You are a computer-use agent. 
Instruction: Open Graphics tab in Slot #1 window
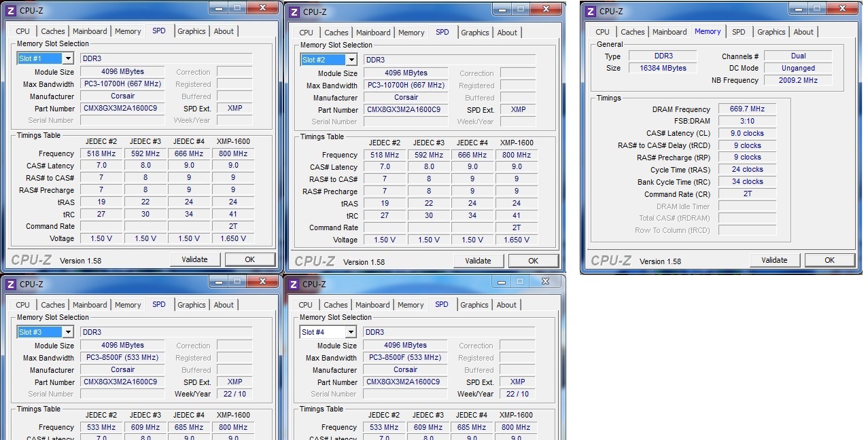pyautogui.click(x=192, y=31)
